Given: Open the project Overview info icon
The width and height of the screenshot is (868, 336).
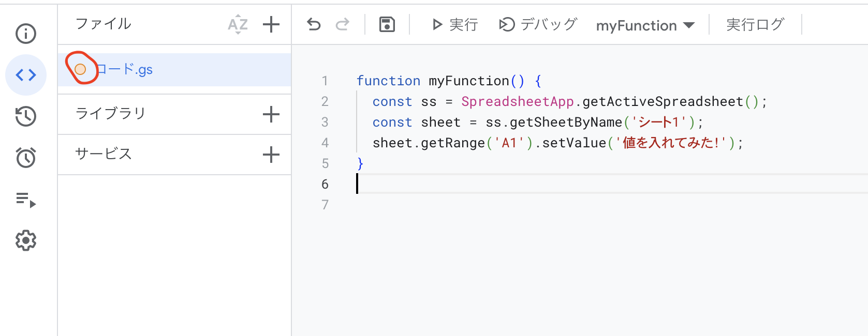Looking at the screenshot, I should pos(26,34).
